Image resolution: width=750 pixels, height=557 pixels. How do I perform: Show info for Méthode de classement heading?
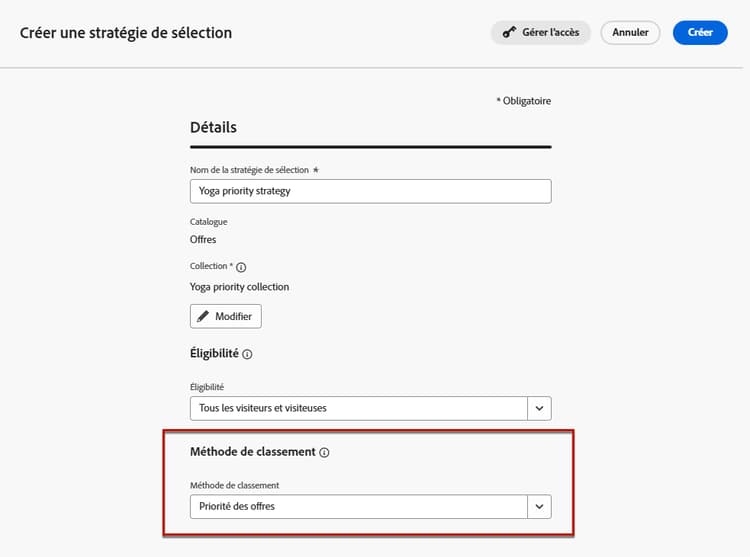(324, 453)
